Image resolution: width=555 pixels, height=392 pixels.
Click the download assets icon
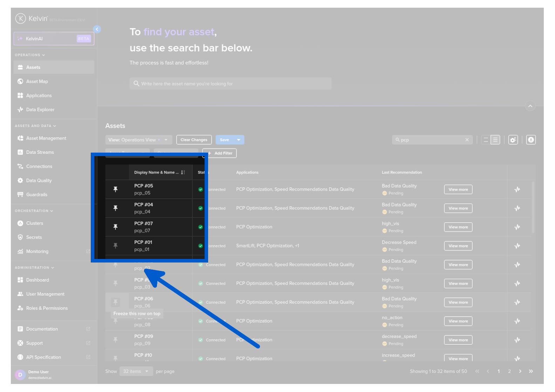[x=531, y=140]
